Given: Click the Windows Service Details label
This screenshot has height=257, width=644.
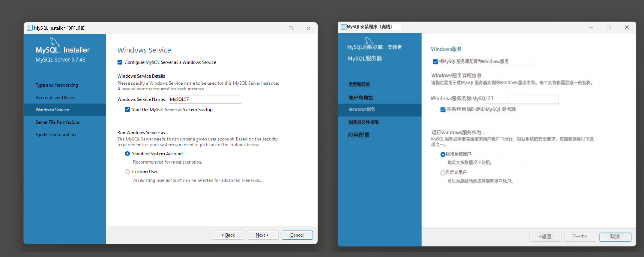Looking at the screenshot, I should (141, 76).
